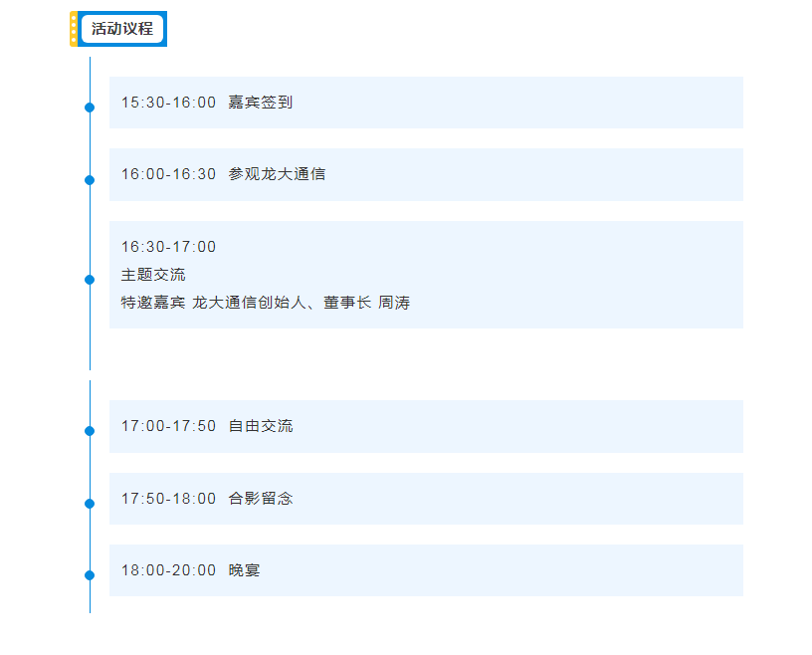Image resolution: width=812 pixels, height=655 pixels.
Task: Select the timeline dot for 晚宴
Action: pos(90,574)
